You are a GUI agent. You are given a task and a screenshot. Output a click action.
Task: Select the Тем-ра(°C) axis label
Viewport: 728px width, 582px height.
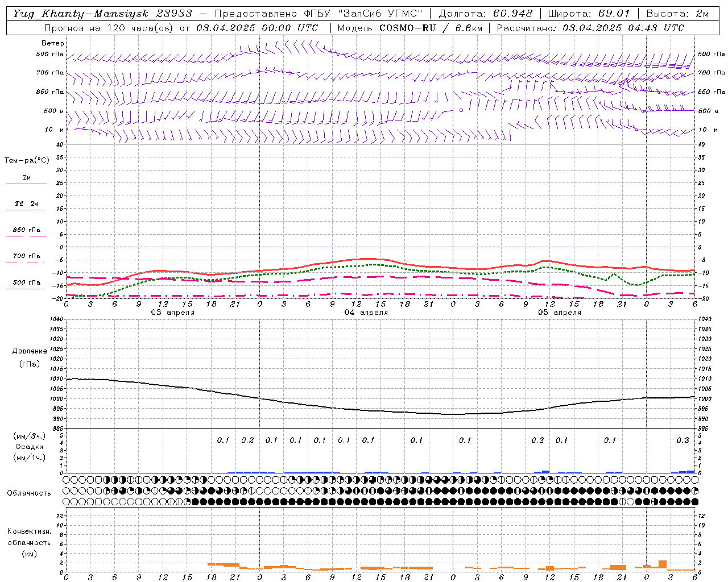27,161
